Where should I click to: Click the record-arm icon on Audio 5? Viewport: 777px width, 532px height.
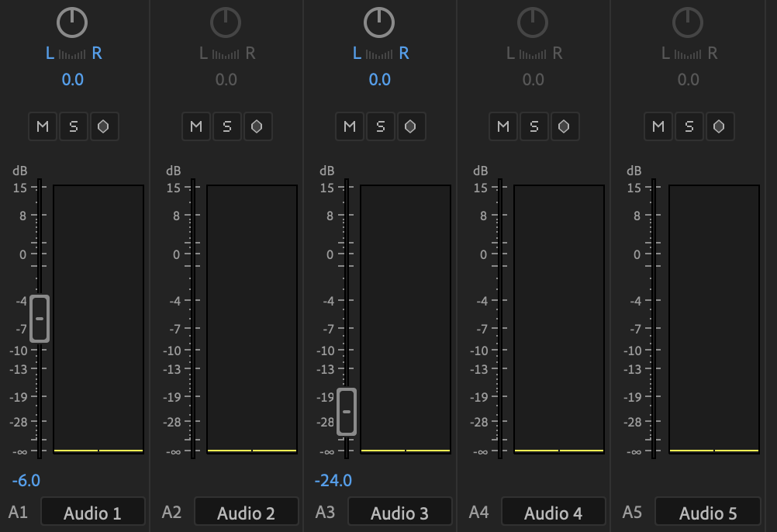(x=718, y=126)
